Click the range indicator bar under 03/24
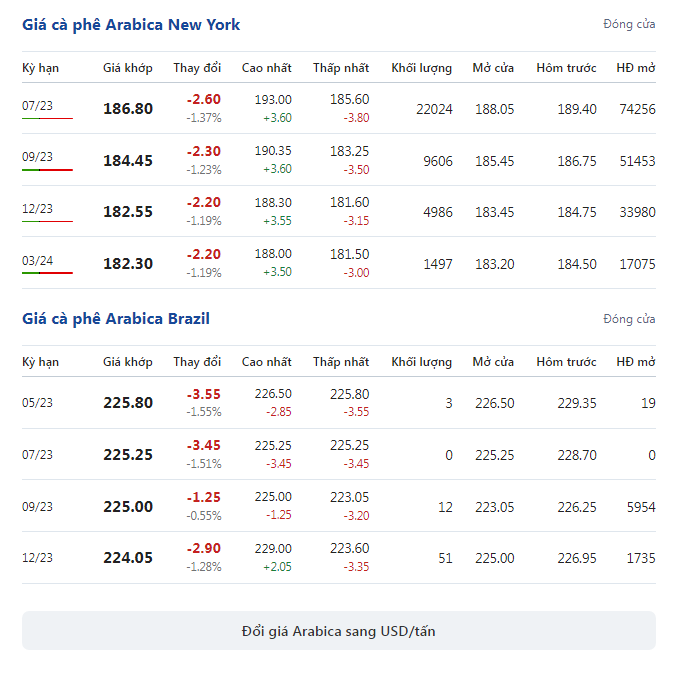 [x=47, y=273]
